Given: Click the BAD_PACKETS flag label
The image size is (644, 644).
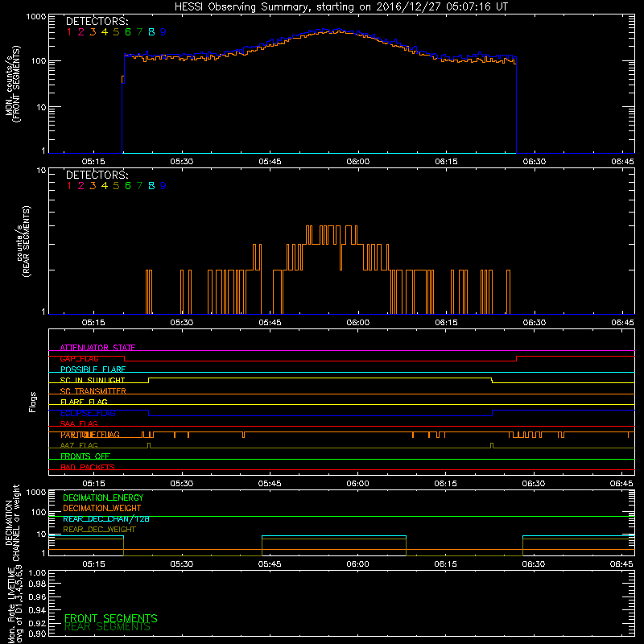Looking at the screenshot, I should click(88, 467).
